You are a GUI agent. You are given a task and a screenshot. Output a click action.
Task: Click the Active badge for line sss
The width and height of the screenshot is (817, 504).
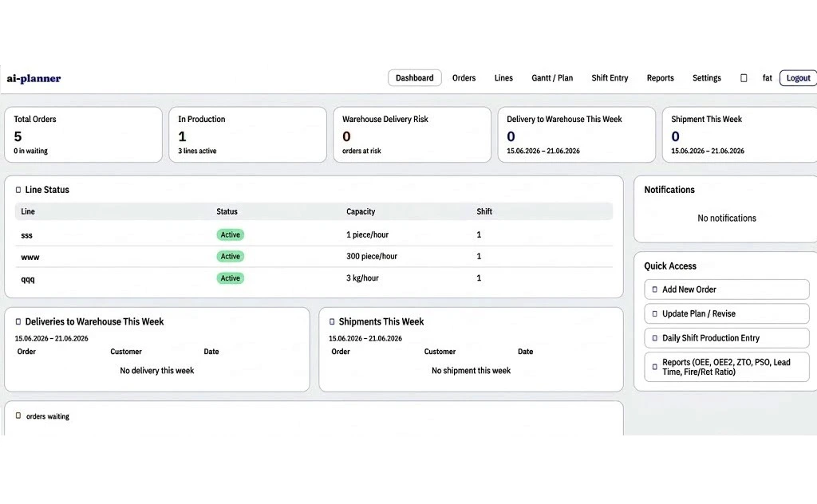tap(231, 234)
